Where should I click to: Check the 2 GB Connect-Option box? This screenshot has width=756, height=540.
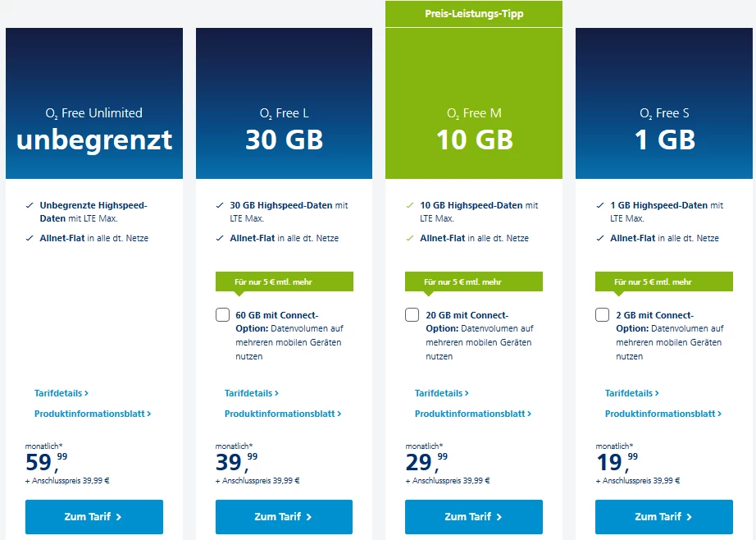point(603,315)
